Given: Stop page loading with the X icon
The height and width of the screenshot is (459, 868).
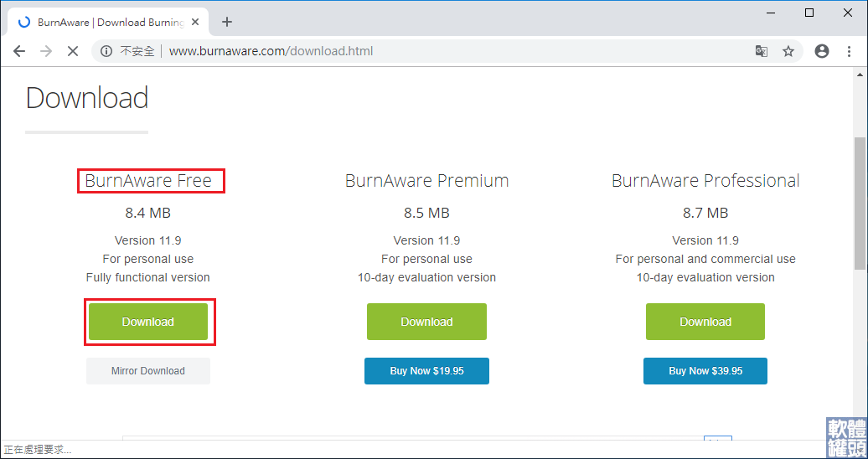Looking at the screenshot, I should click(73, 51).
